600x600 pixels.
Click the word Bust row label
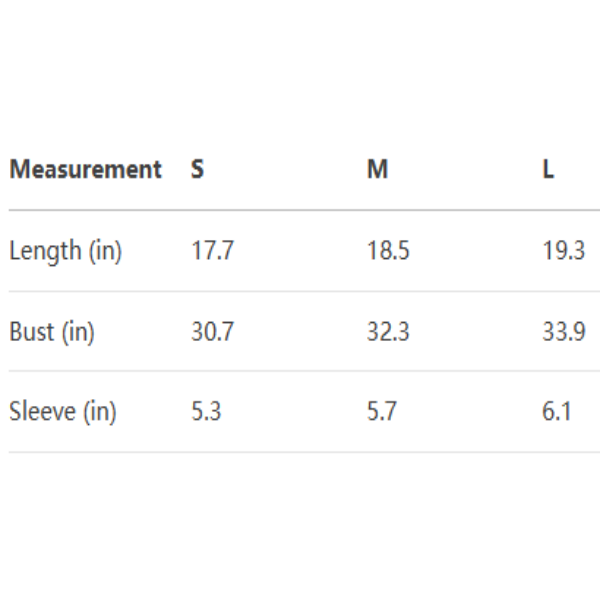(x=31, y=332)
